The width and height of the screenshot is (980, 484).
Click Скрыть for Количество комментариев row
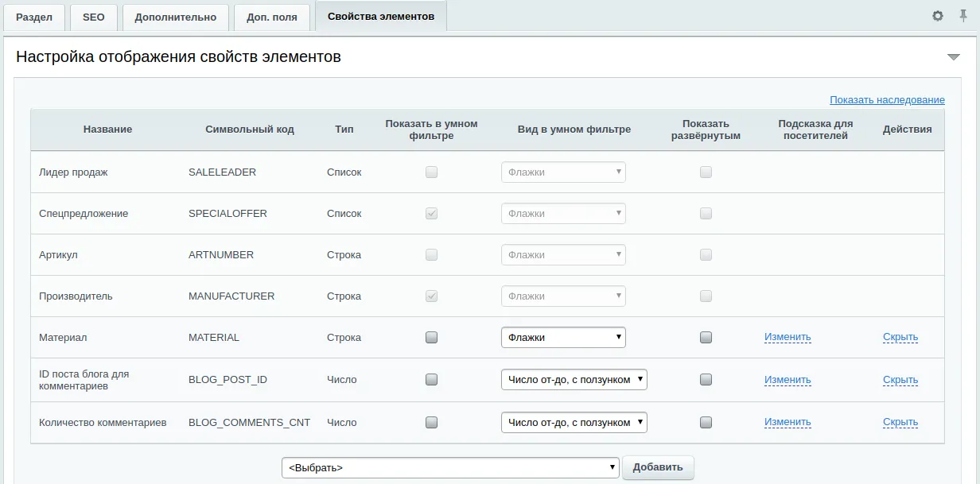[x=900, y=422]
